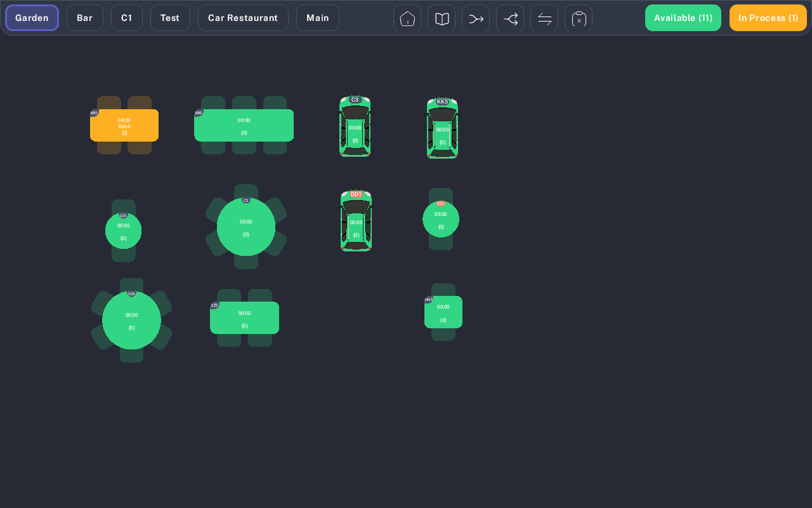Open the C1 area tab
Screen dimensions: 812x508
pyautogui.click(x=127, y=18)
